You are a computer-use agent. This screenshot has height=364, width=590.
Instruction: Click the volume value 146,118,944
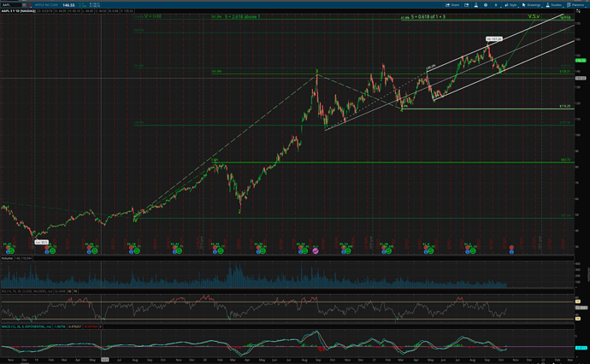coord(23,258)
